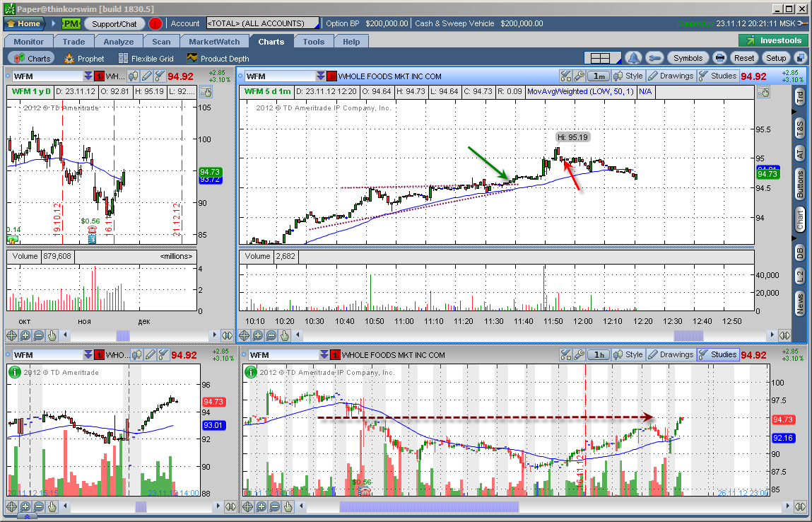Screen dimensions: 812x522
Task: Click the dividend phone icon on the WFM 1 y D chart
Action: tap(92, 230)
